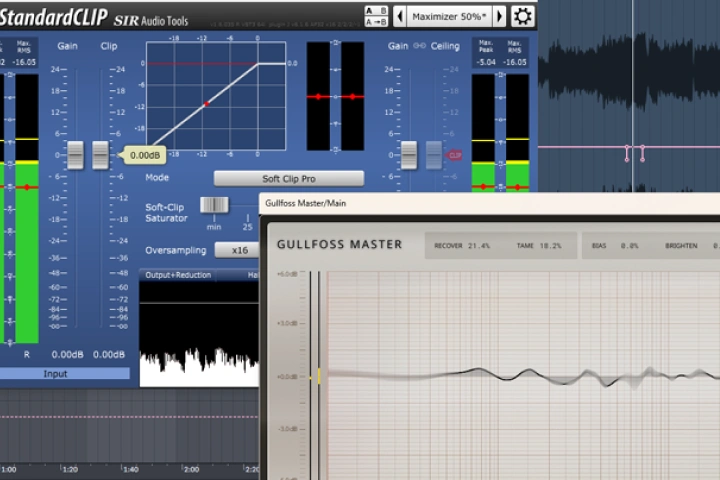Click the Gullfoss Master logo

tap(339, 244)
